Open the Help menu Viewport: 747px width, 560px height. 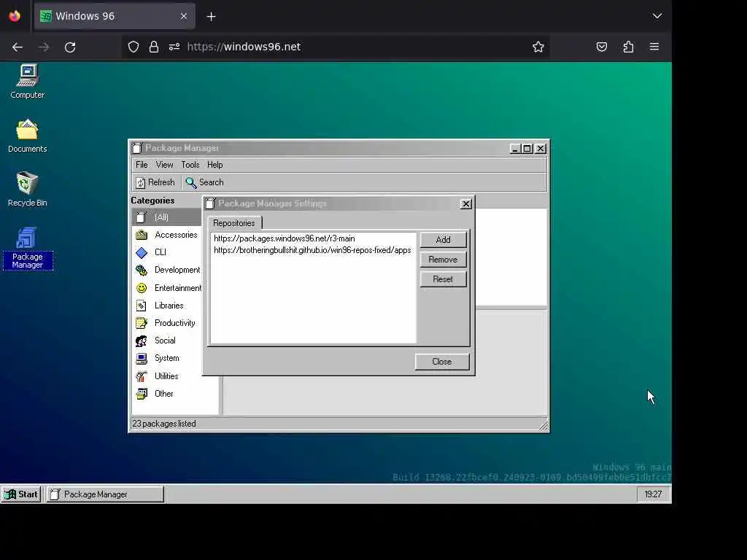tap(215, 165)
